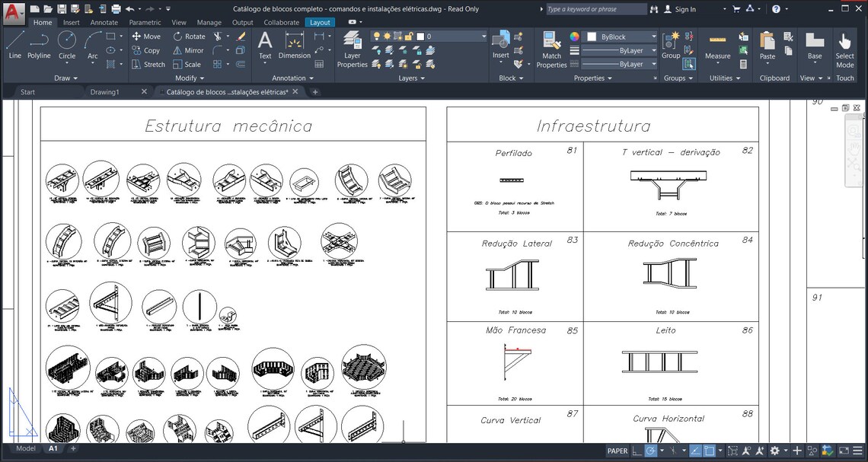Select the Line tool
The image size is (868, 462).
tap(14, 49)
